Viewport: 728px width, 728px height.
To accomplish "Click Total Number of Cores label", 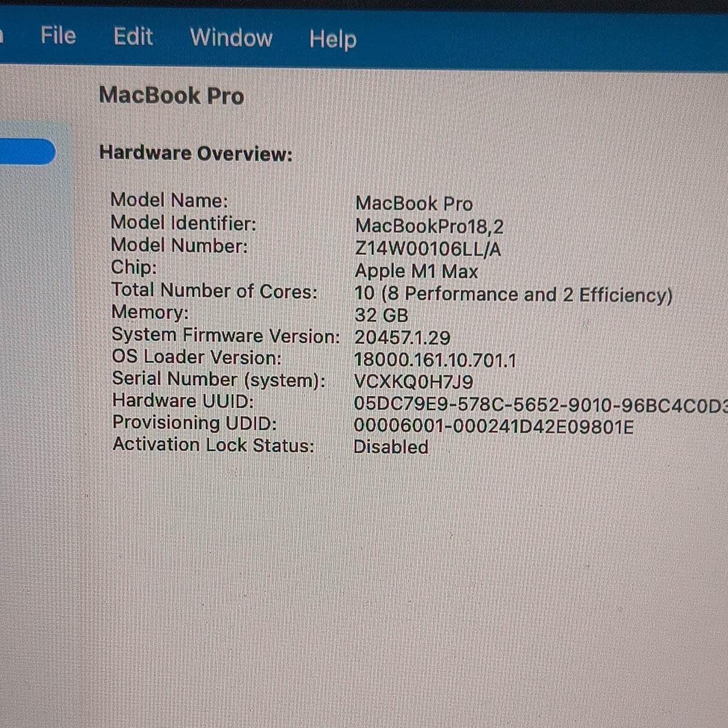I will [x=214, y=291].
